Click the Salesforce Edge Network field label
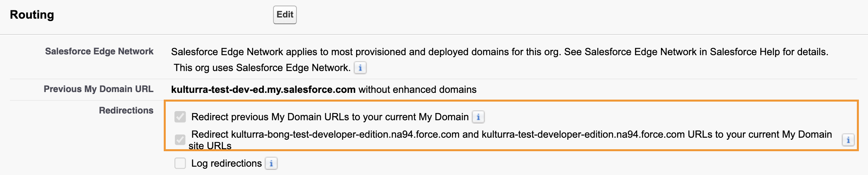Image resolution: width=868 pixels, height=175 pixels. pos(99,52)
